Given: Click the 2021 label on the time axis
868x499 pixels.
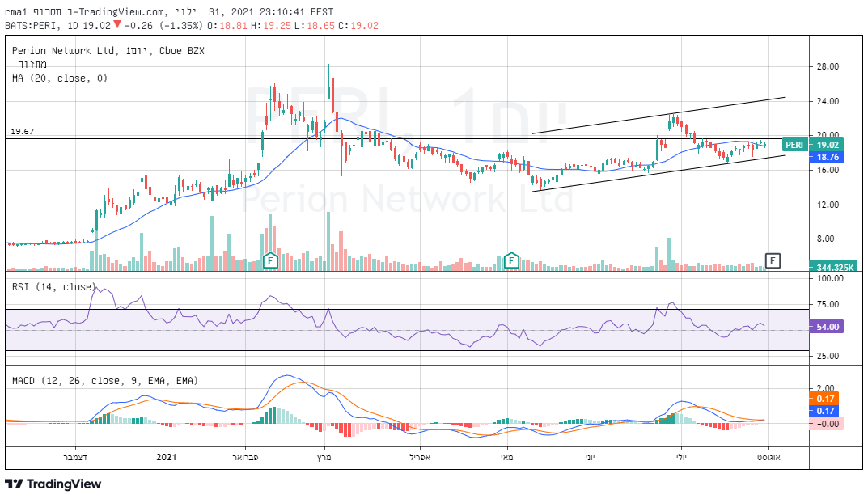Looking at the screenshot, I should tap(166, 457).
